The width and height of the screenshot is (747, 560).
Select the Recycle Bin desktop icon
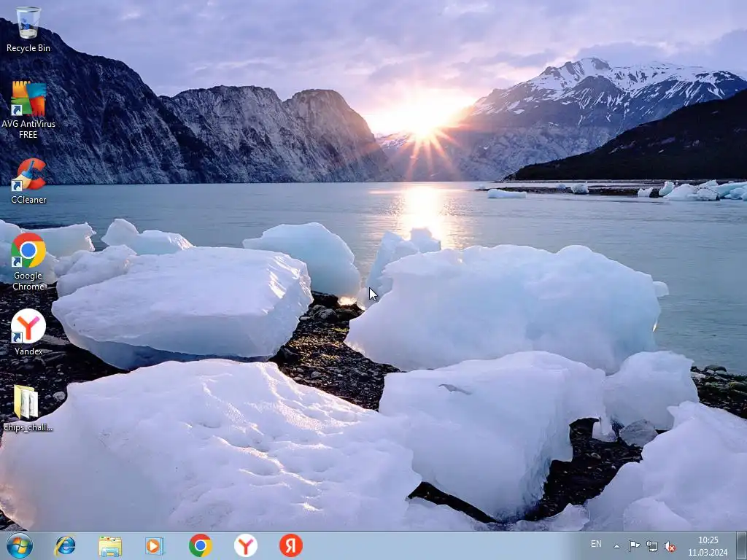tap(28, 29)
